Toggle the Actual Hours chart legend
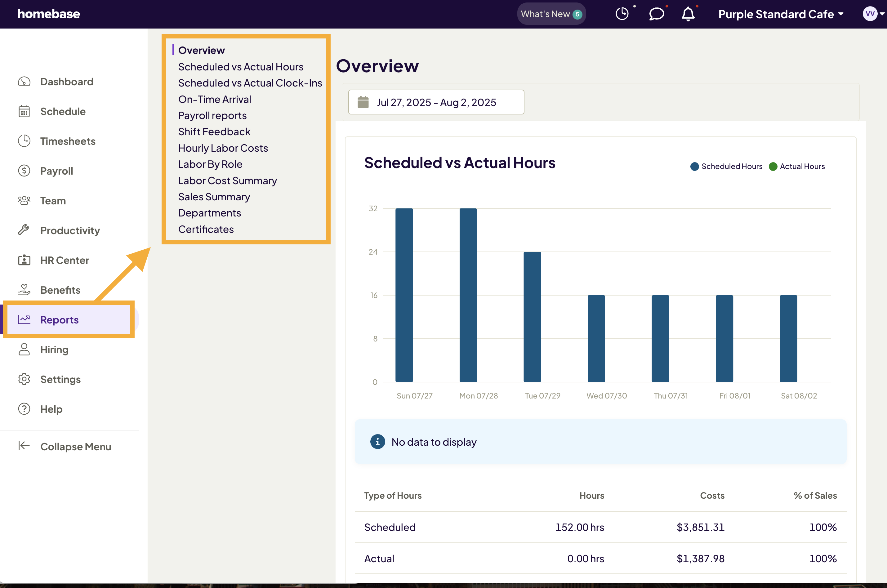 click(797, 166)
